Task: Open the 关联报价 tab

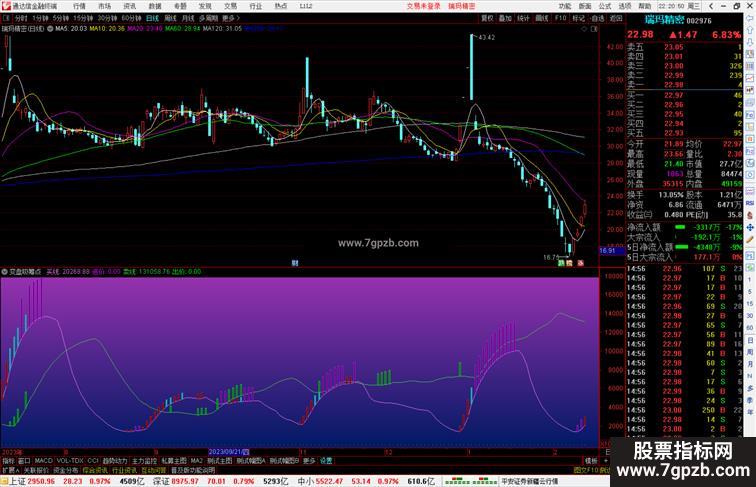Action: pyautogui.click(x=36, y=470)
